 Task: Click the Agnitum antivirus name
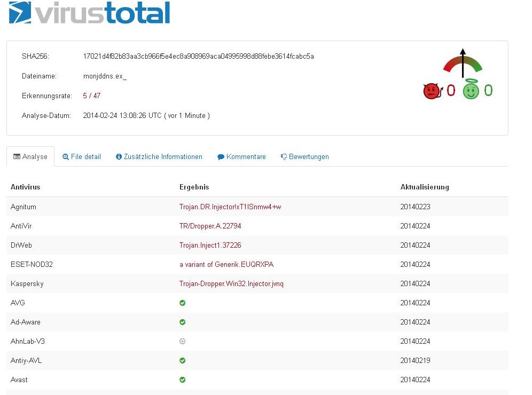pos(24,207)
